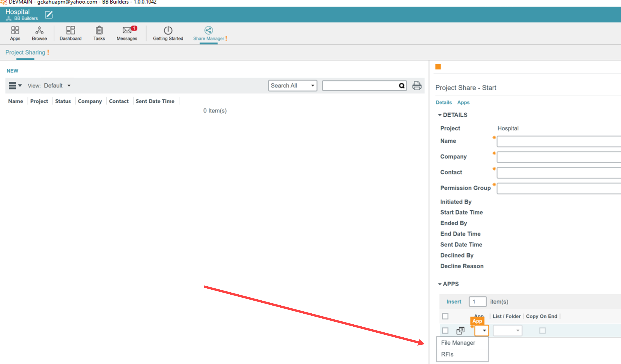The image size is (621, 364).
Task: Click the NEW link
Action: click(12, 71)
